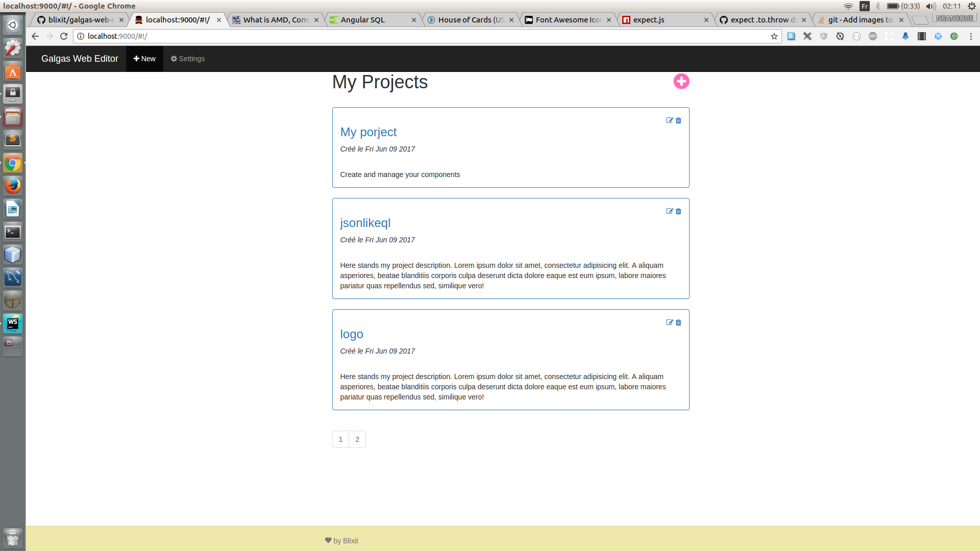Delete the logo project
This screenshot has height=551, width=980.
coord(678,322)
